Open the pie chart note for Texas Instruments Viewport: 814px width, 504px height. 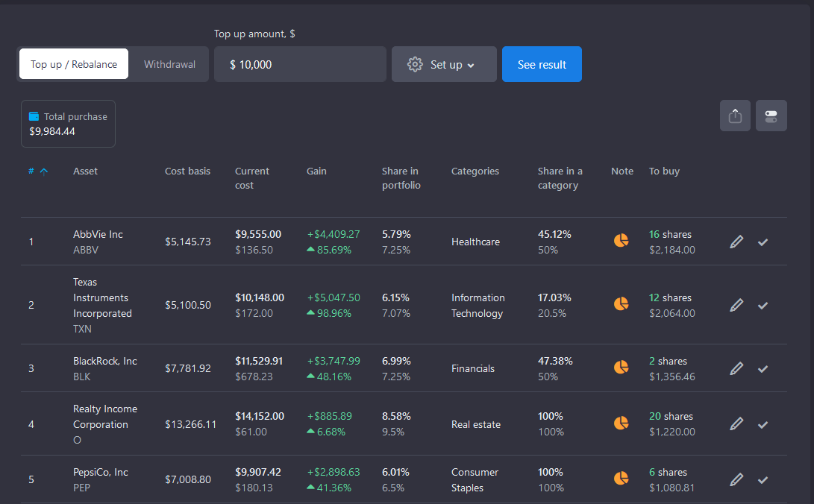pyautogui.click(x=621, y=303)
